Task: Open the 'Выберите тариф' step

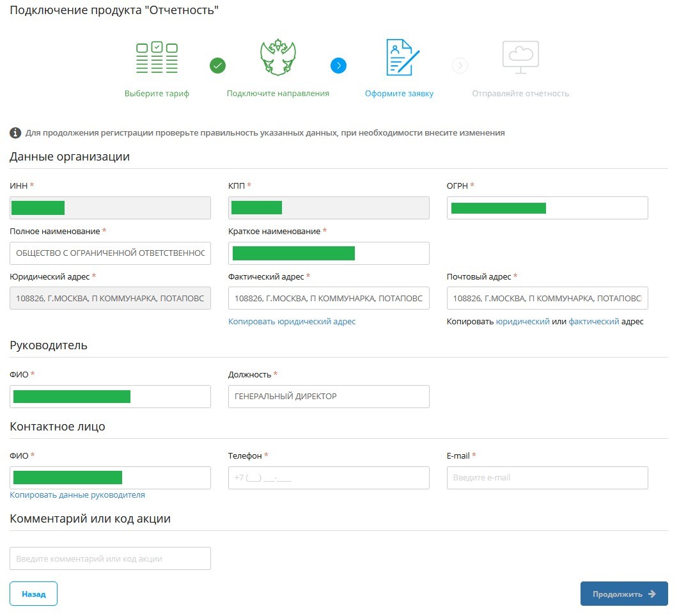Action: pyautogui.click(x=157, y=93)
